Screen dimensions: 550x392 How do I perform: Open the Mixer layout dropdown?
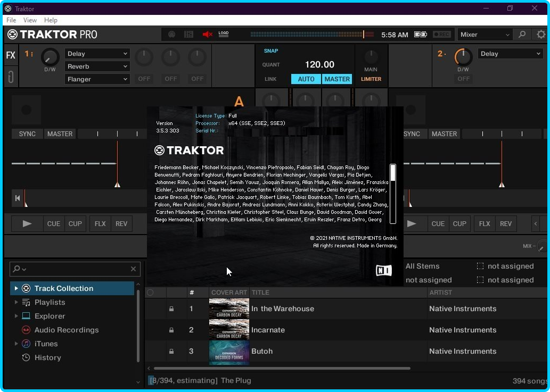[485, 35]
